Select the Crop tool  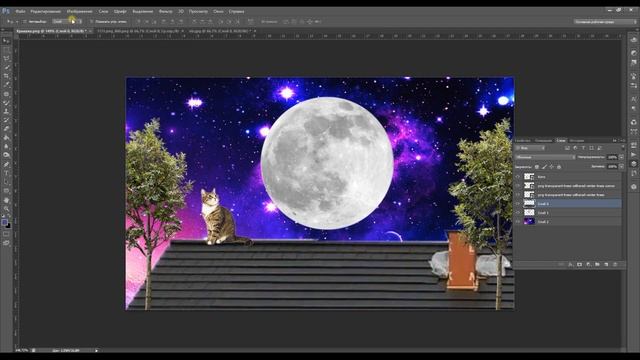coord(6,76)
